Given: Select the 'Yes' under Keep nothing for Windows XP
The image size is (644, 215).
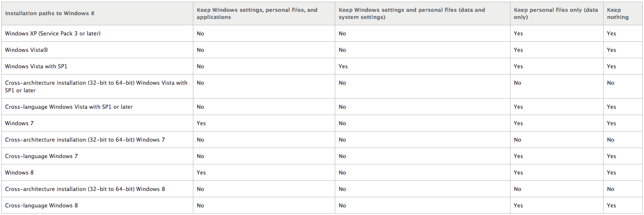Looking at the screenshot, I should coord(612,33).
